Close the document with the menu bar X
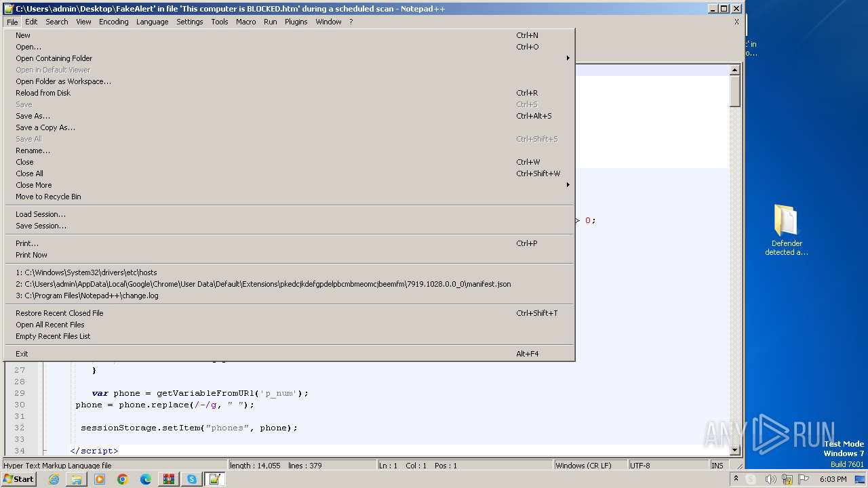This screenshot has height=488, width=868. tap(736, 22)
